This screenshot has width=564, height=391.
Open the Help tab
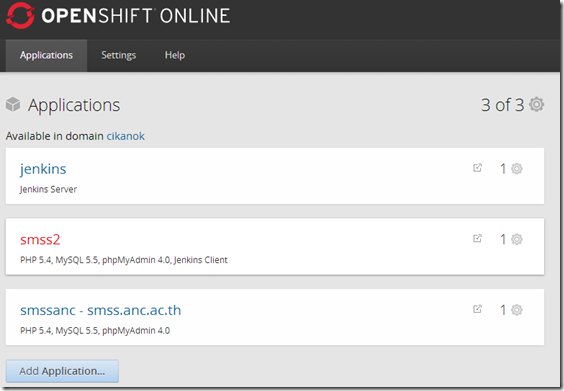coord(175,55)
